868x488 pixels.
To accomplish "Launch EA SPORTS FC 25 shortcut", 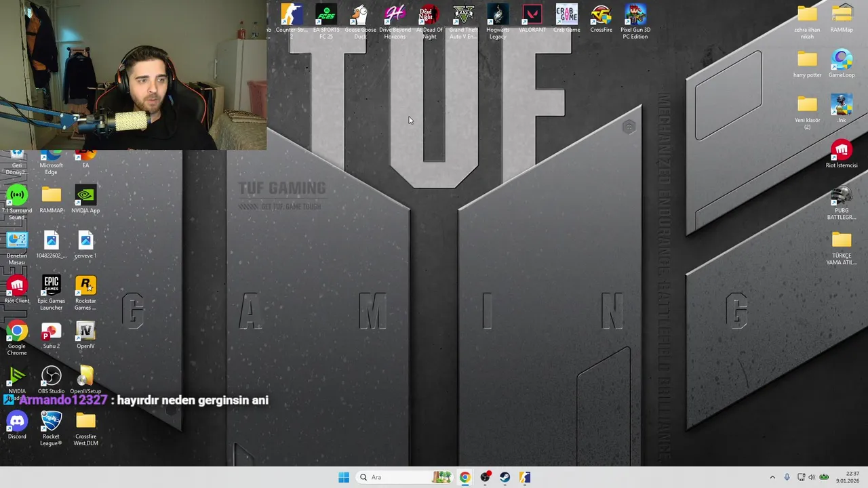I will point(326,20).
